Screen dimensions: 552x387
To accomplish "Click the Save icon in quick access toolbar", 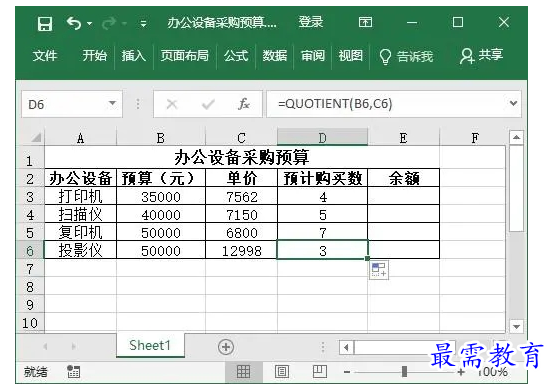I will pyautogui.click(x=45, y=24).
